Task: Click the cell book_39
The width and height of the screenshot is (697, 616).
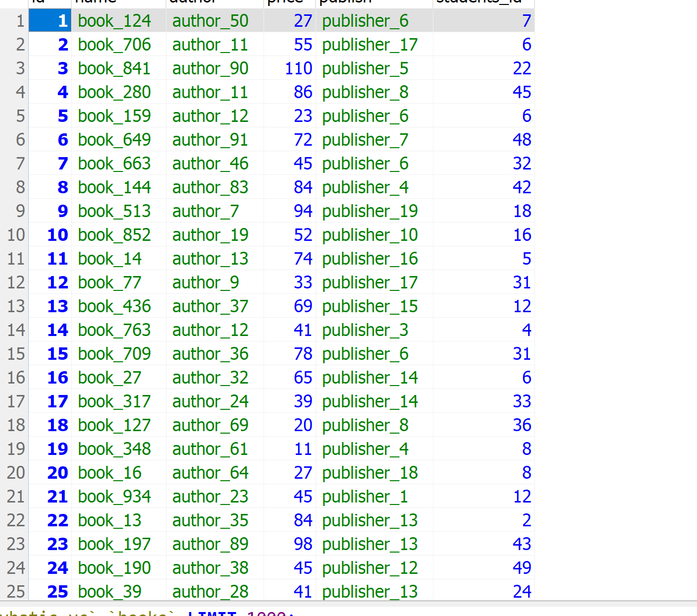Action: (118, 591)
